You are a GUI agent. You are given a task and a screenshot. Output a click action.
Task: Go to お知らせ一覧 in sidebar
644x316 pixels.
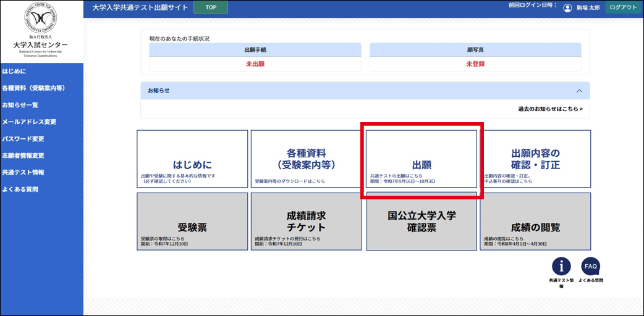(x=20, y=105)
